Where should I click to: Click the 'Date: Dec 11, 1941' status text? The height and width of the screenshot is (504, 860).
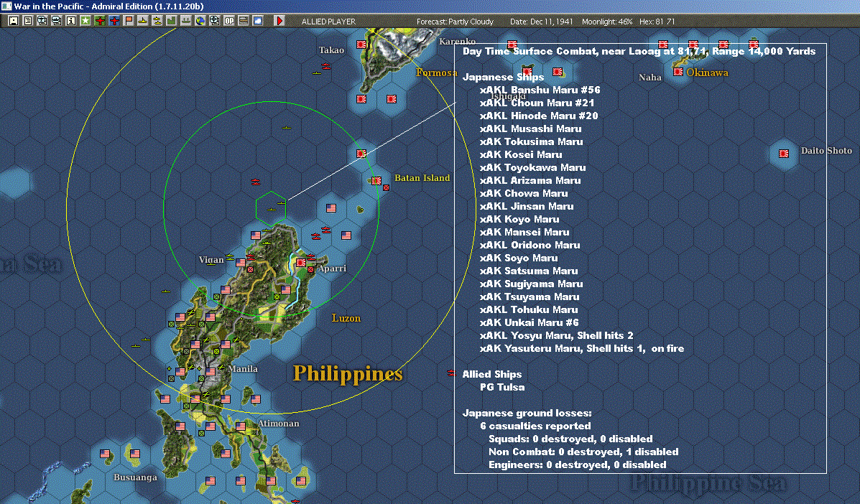point(541,22)
